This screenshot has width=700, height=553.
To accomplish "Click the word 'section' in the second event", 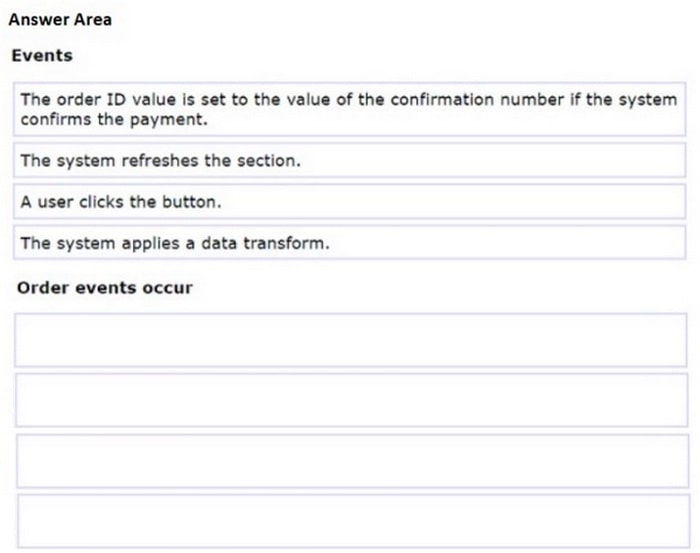I will [x=269, y=160].
